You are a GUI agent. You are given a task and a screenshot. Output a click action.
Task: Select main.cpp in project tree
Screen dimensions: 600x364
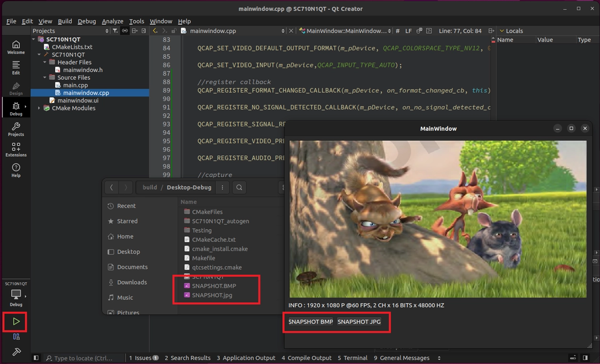coord(76,85)
